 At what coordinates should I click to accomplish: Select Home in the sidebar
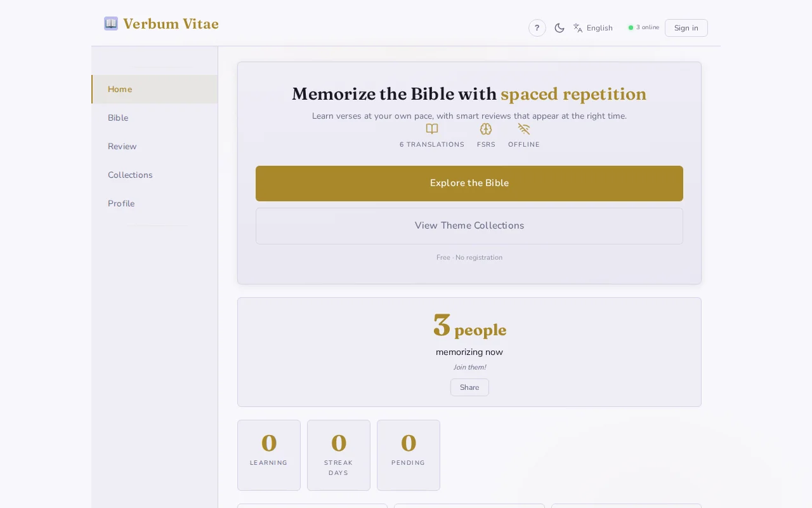click(x=155, y=90)
